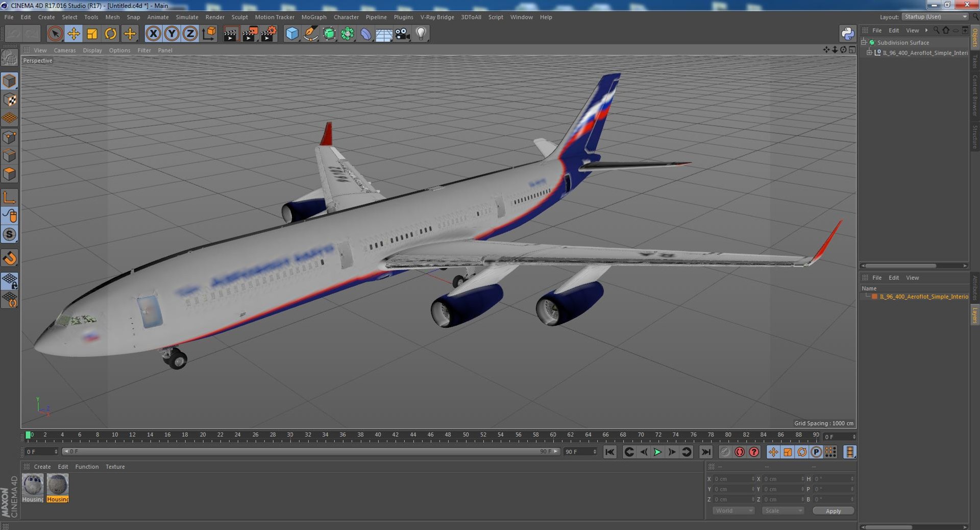Render the active view
The image size is (980, 530).
(x=231, y=34)
